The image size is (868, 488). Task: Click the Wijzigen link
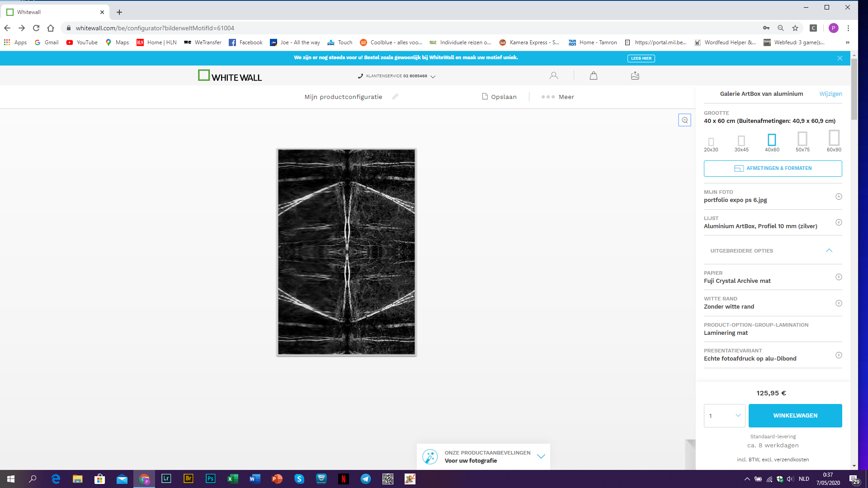coord(830,94)
